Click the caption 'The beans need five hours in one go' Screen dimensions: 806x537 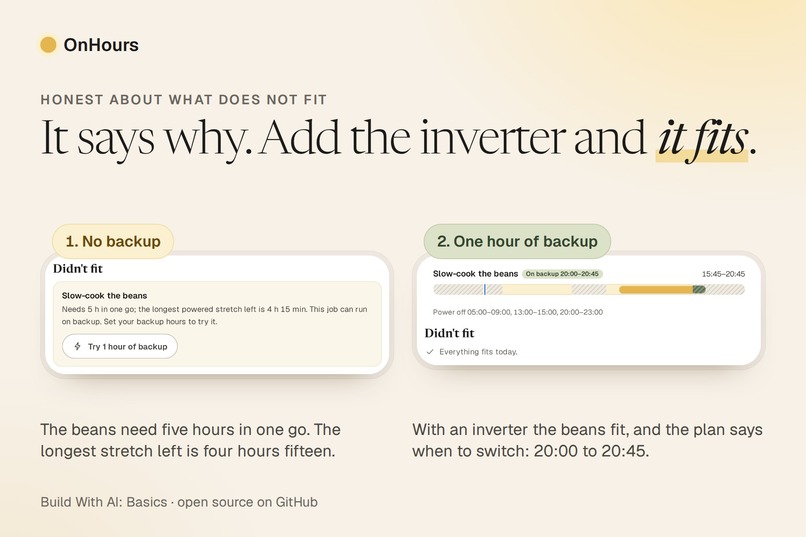tap(190, 440)
